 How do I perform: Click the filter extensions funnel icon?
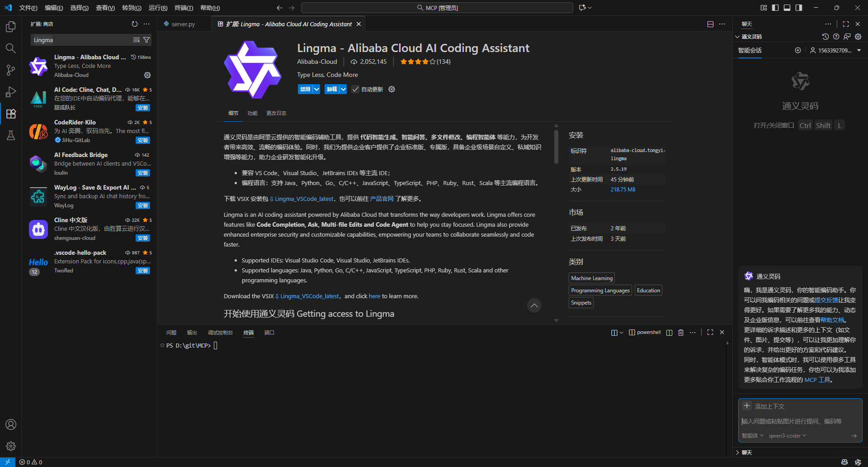pyautogui.click(x=146, y=40)
